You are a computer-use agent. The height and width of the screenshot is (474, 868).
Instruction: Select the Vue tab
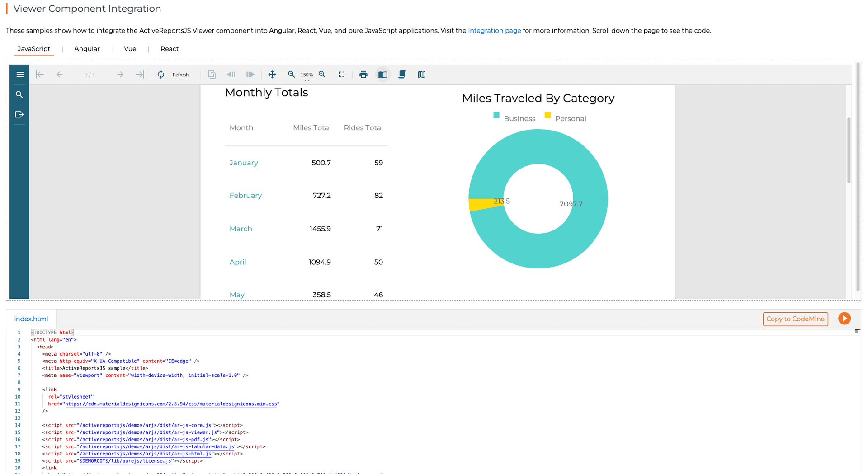[x=130, y=49]
